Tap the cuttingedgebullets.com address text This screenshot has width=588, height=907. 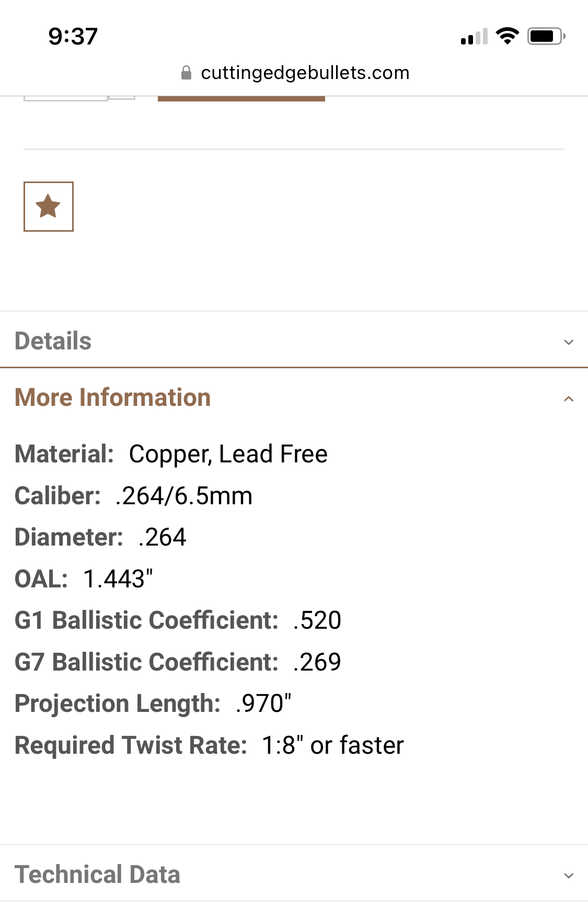tap(305, 73)
